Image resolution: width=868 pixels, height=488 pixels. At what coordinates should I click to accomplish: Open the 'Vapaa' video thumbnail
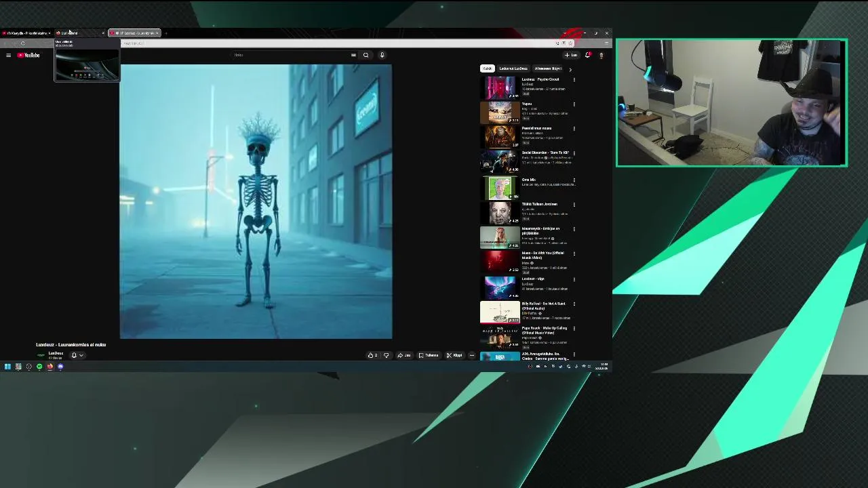pyautogui.click(x=500, y=112)
